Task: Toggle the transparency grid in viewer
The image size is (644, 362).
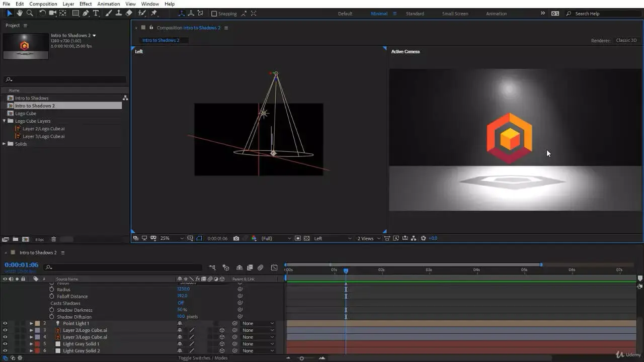Action: (x=306, y=238)
